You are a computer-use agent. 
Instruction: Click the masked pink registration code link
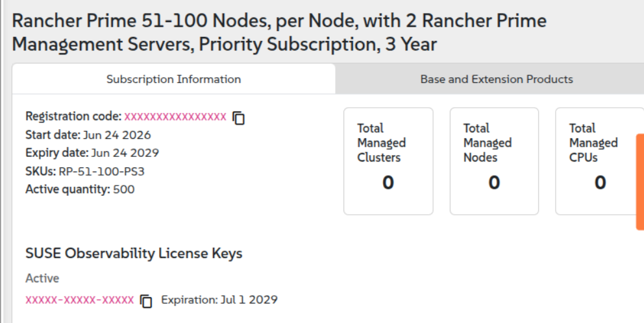175,117
